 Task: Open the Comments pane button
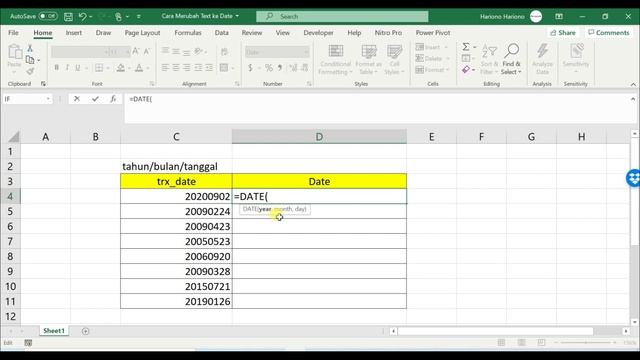click(x=609, y=33)
